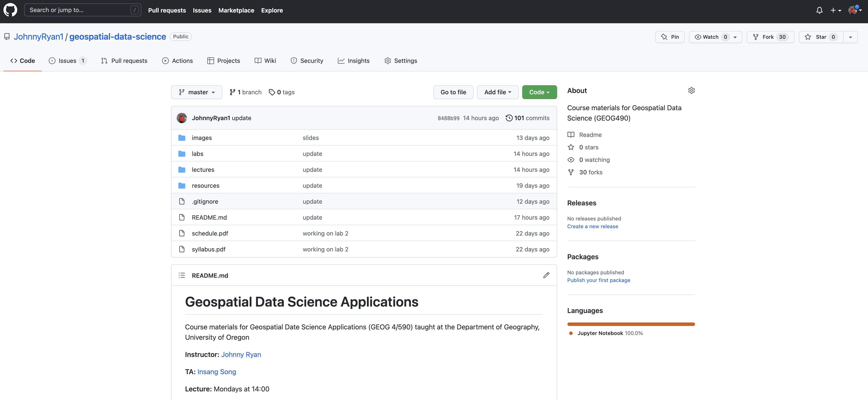Fork the repository
868x400 pixels.
point(770,37)
